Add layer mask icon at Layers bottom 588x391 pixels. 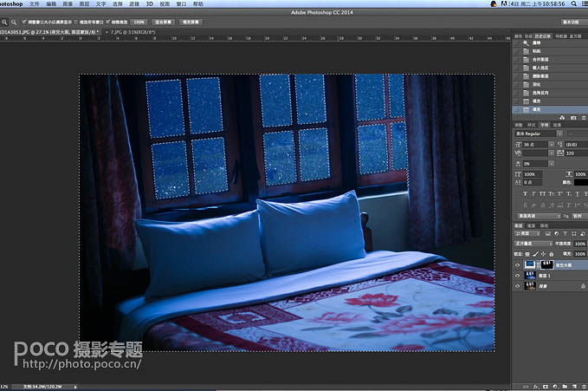tap(546, 387)
